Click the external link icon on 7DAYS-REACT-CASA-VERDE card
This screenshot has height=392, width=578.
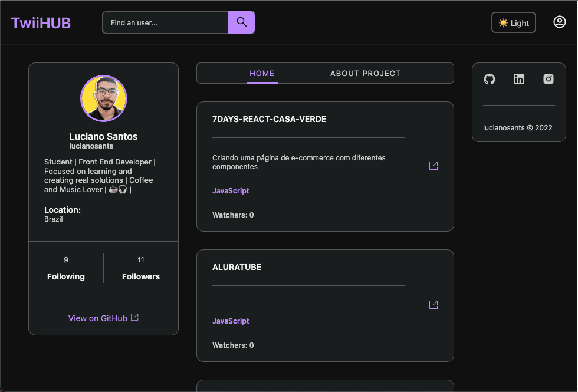coord(433,165)
